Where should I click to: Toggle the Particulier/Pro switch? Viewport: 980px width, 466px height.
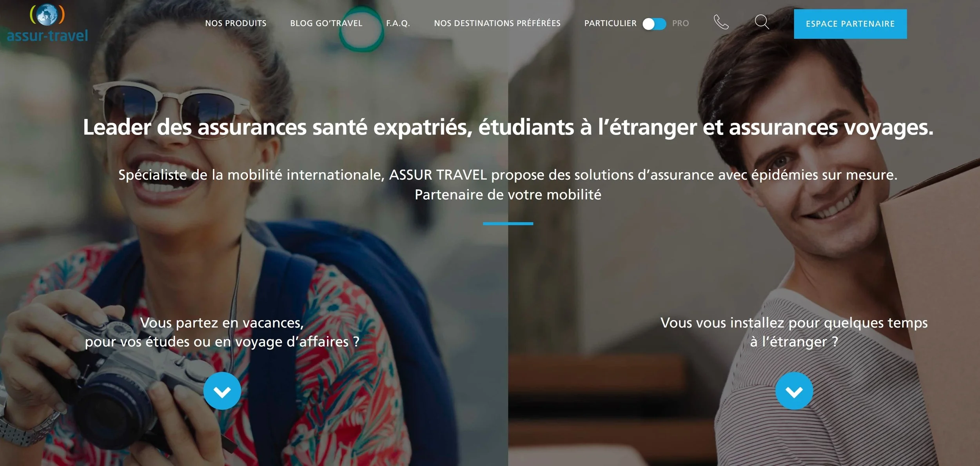[x=654, y=24]
